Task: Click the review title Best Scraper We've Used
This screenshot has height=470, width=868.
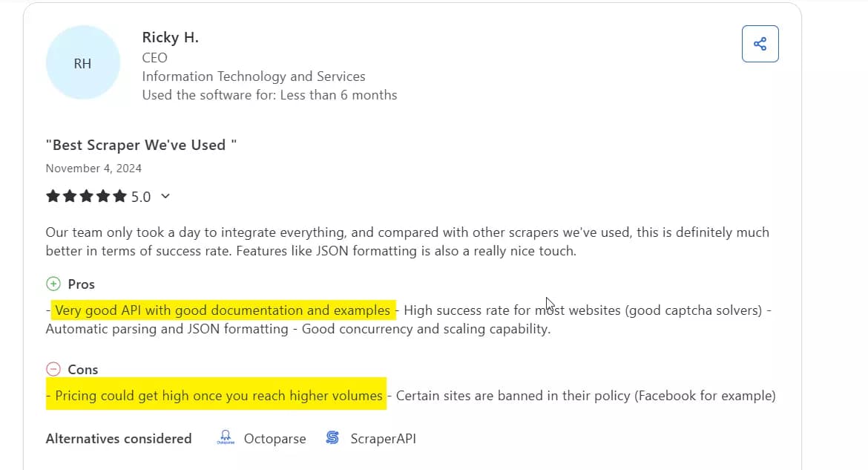Action: tap(139, 145)
